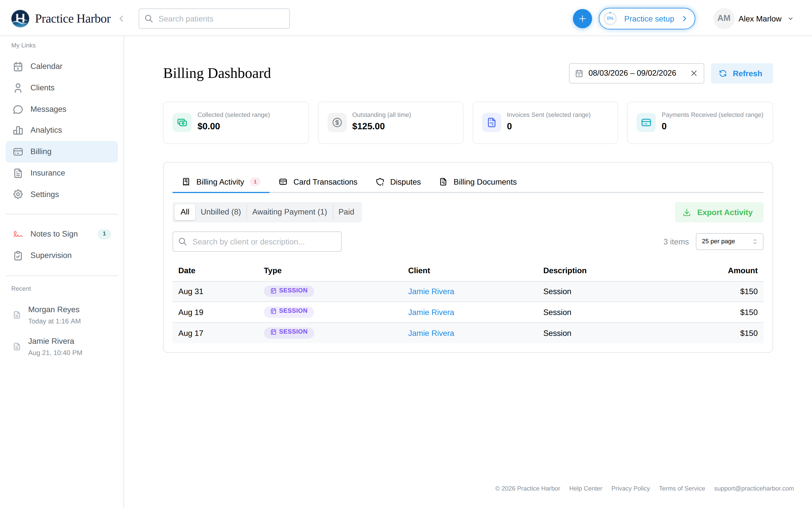Open Messages in the sidebar

coord(62,109)
